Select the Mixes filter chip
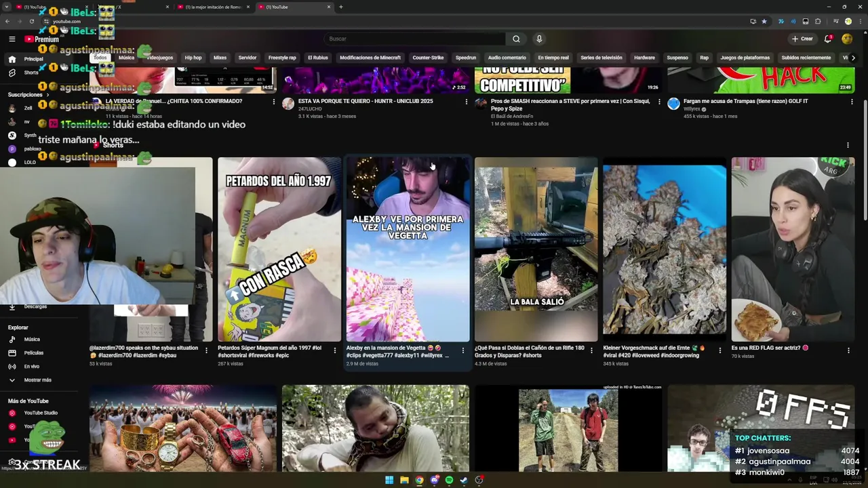 point(220,58)
